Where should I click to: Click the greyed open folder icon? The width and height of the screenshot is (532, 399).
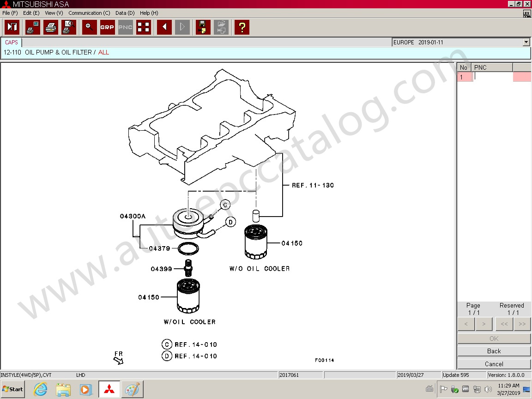click(x=221, y=27)
